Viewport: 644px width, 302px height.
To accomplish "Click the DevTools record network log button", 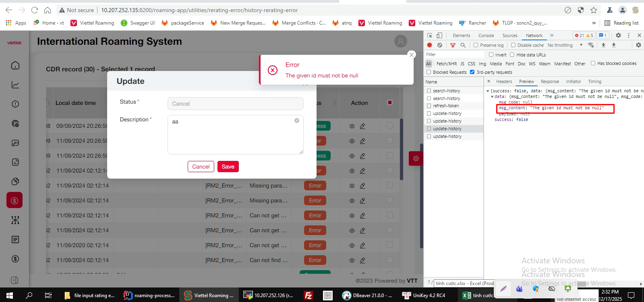I will [x=430, y=45].
